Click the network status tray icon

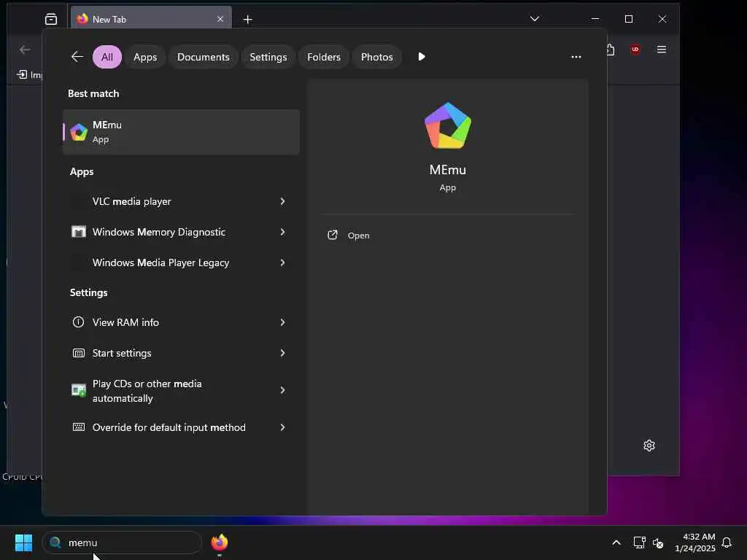(639, 542)
